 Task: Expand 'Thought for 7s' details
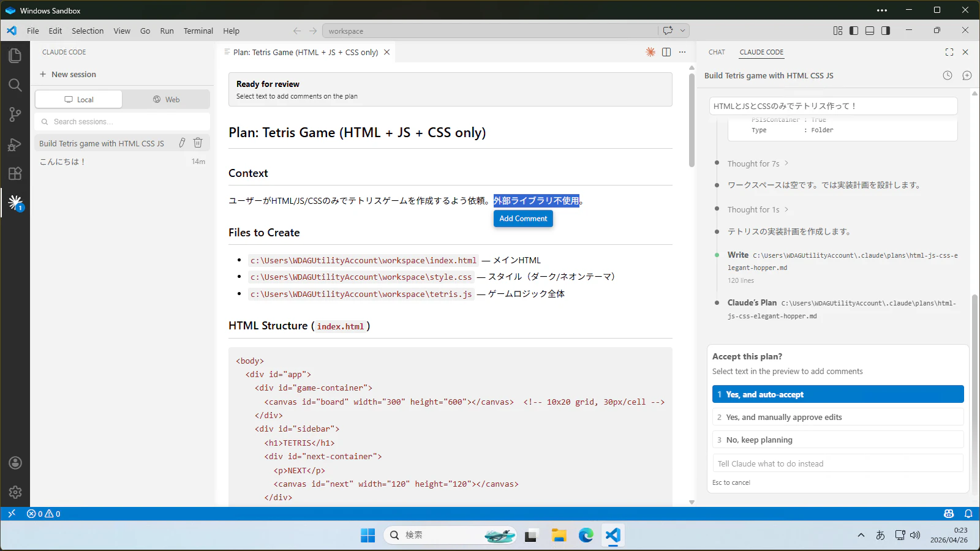pos(758,163)
